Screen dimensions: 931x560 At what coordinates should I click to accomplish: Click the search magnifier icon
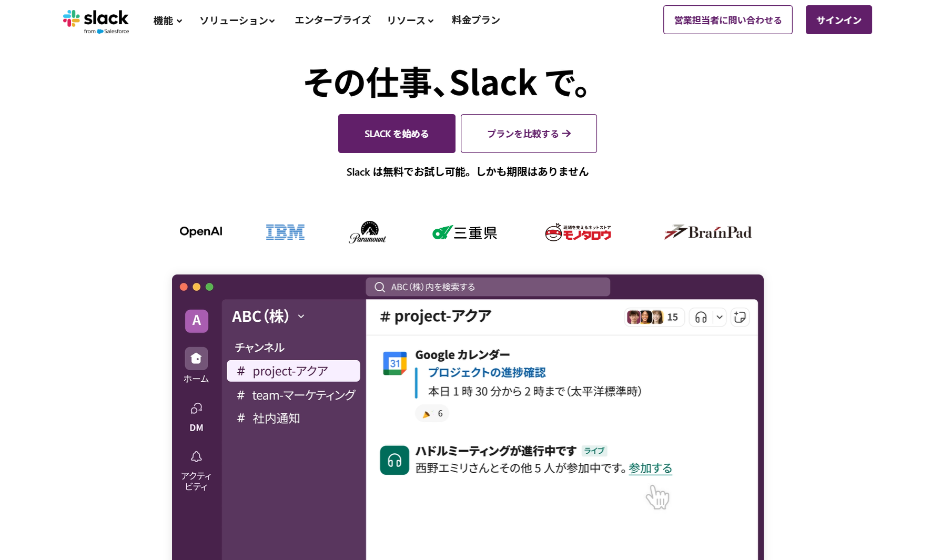pos(380,287)
